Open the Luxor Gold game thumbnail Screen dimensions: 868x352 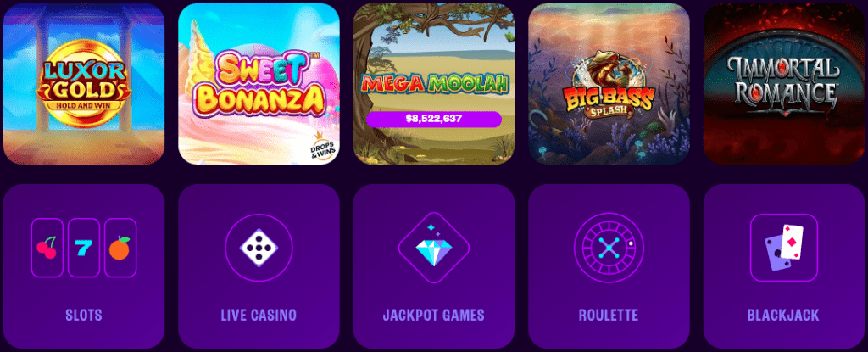click(x=84, y=84)
